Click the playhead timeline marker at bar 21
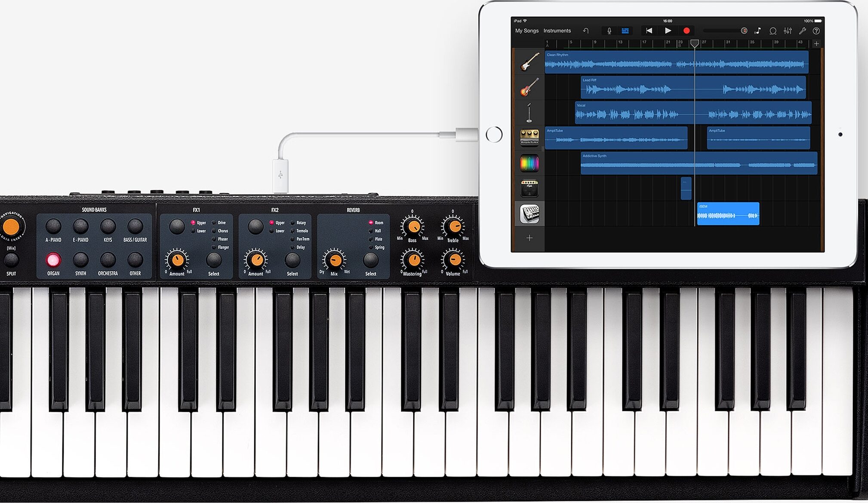The height and width of the screenshot is (503, 868). tap(665, 43)
